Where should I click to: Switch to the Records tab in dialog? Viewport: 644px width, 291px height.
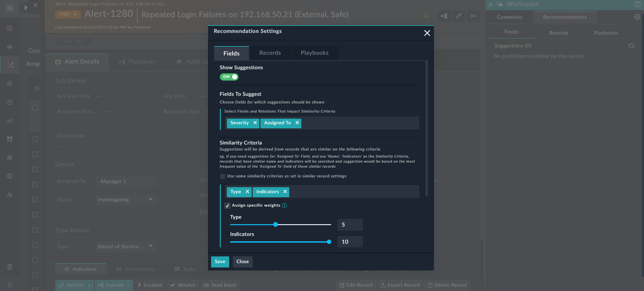[x=270, y=53]
